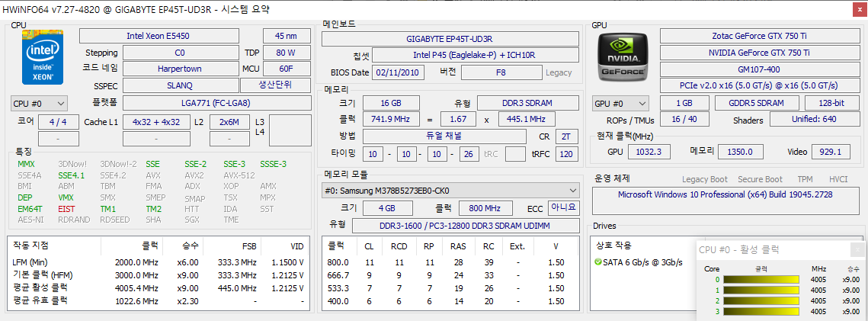Click the GIGABYTE EP45T-UD3R motherboard field
Viewport: 868px width, 321px height.
(x=450, y=39)
